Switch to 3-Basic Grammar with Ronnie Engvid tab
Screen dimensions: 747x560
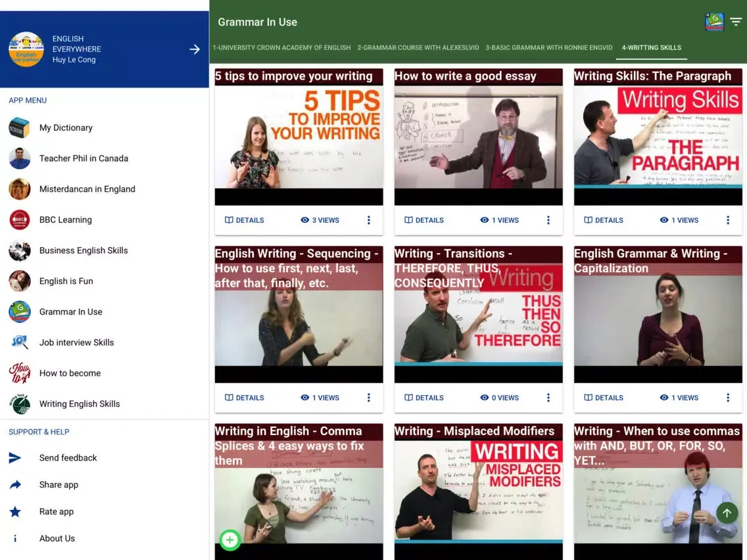click(549, 47)
